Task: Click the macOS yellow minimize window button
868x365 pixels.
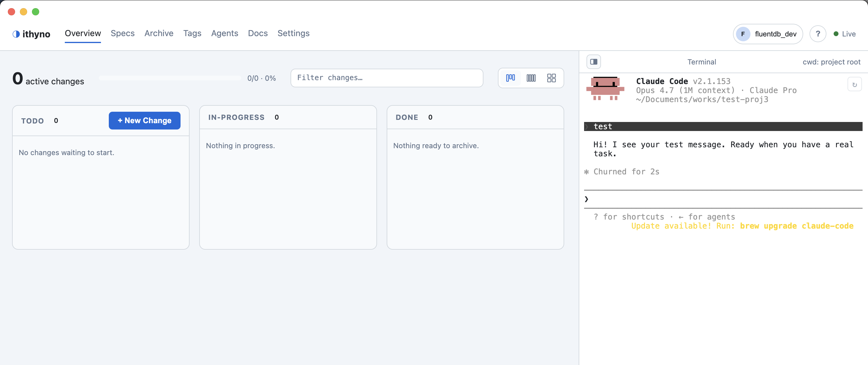Action: point(23,12)
